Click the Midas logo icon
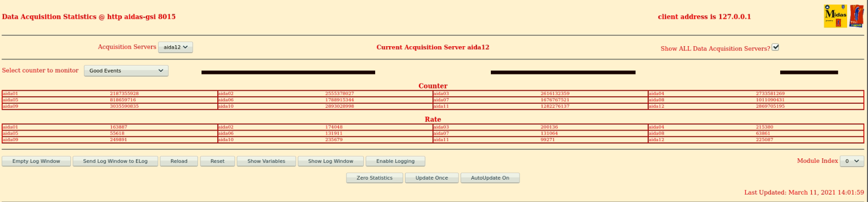This screenshot has height=202, width=868. (x=836, y=16)
